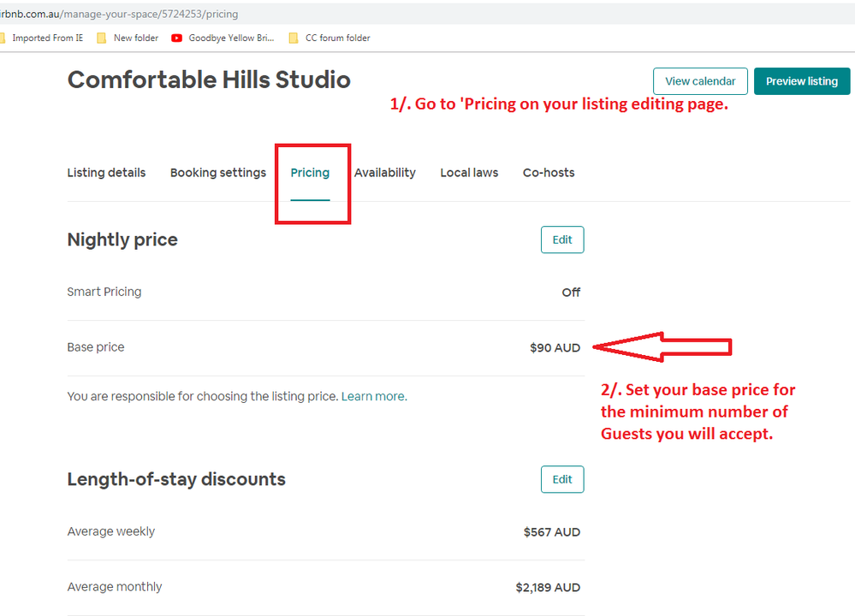Open the Co-hosts tab

pyautogui.click(x=549, y=173)
